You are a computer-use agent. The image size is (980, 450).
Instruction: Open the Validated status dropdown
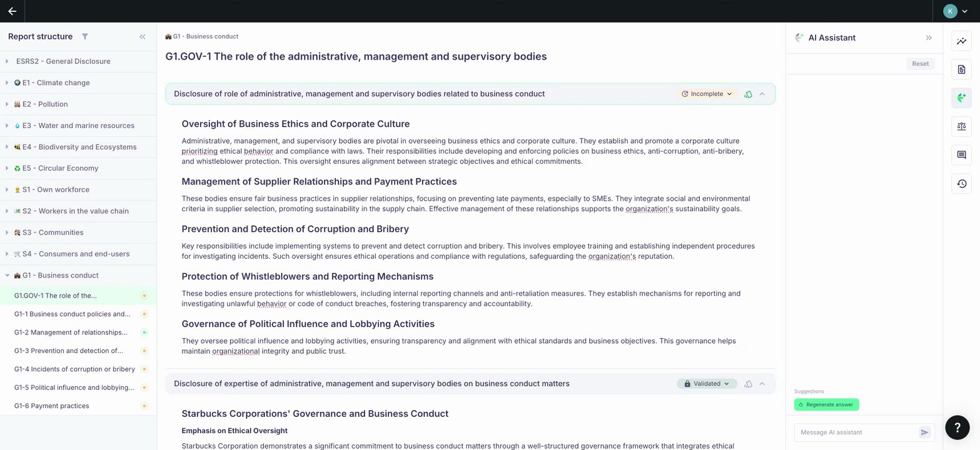[707, 384]
